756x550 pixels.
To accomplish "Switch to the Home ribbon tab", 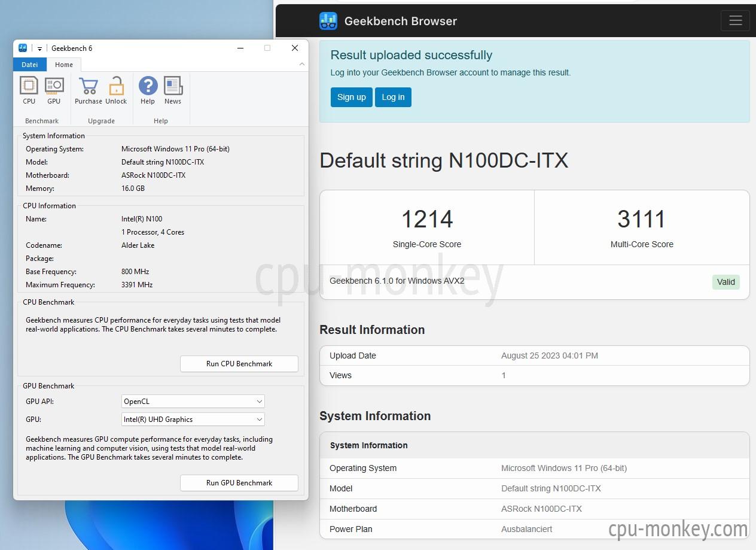I will (64, 65).
